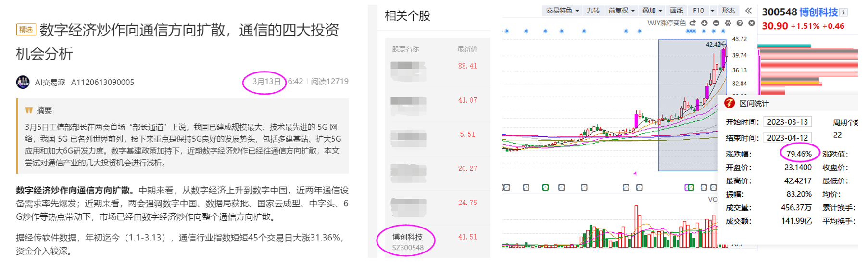Image resolution: width=868 pixels, height=264 pixels.
Task: Select the stock row priced 88.41
Action: [x=437, y=71]
